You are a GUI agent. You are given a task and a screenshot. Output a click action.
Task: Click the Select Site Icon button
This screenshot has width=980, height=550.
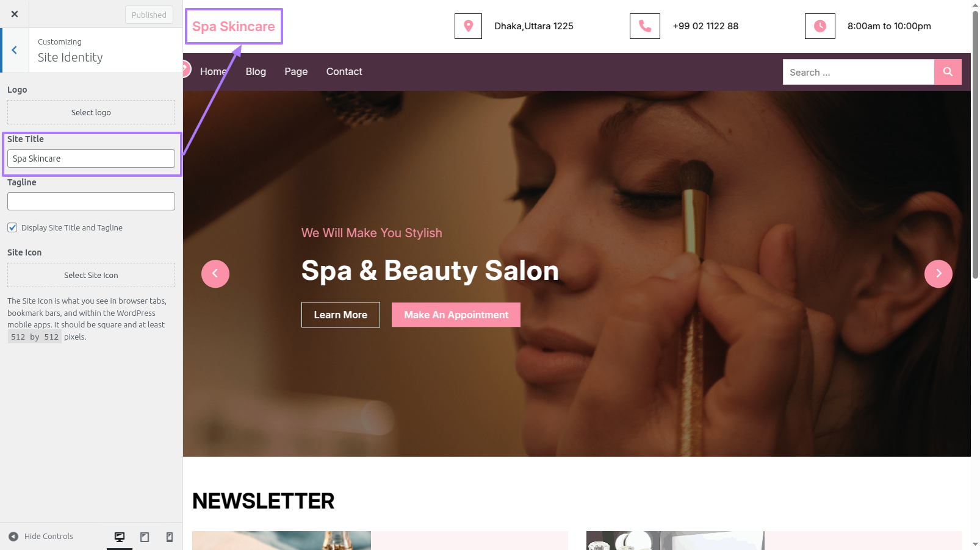click(x=91, y=275)
